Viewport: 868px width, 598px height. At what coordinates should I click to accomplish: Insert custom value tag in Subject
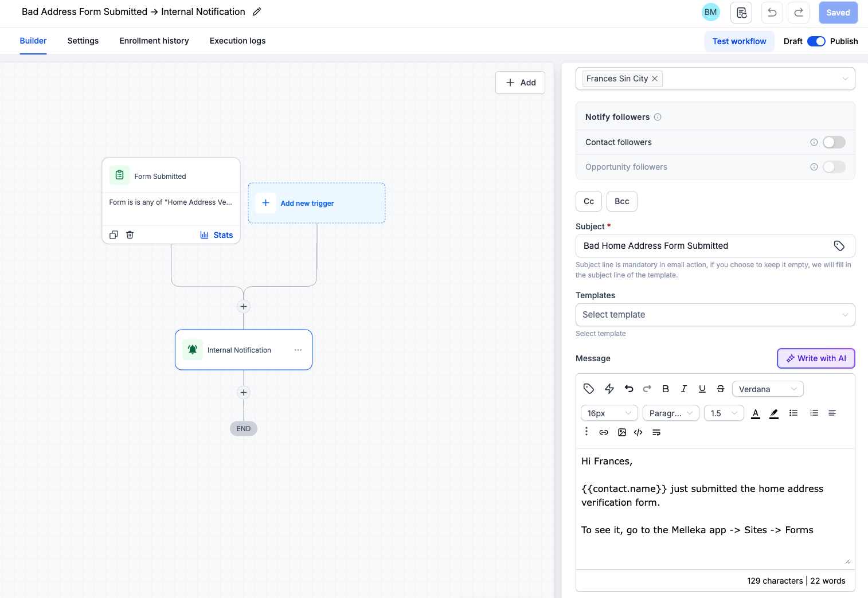[839, 246]
